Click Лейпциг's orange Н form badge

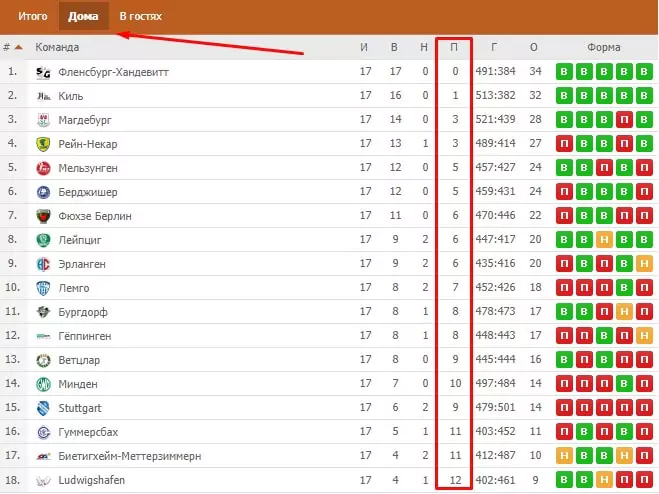[x=604, y=240]
